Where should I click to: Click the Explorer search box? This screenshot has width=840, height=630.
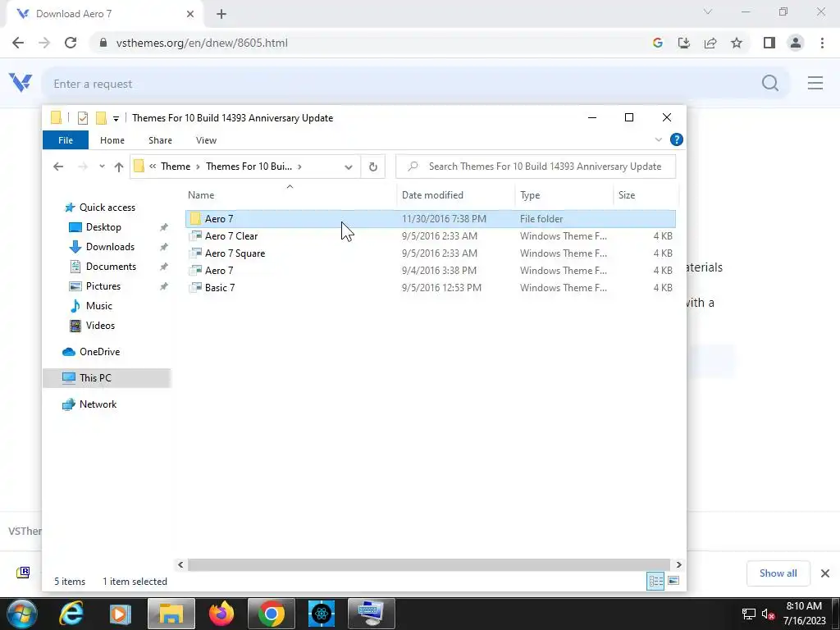click(536, 167)
